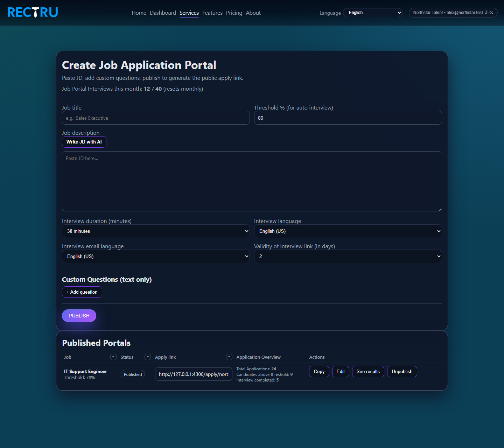
Task: See results for IT Support Engineer
Action: (368, 371)
